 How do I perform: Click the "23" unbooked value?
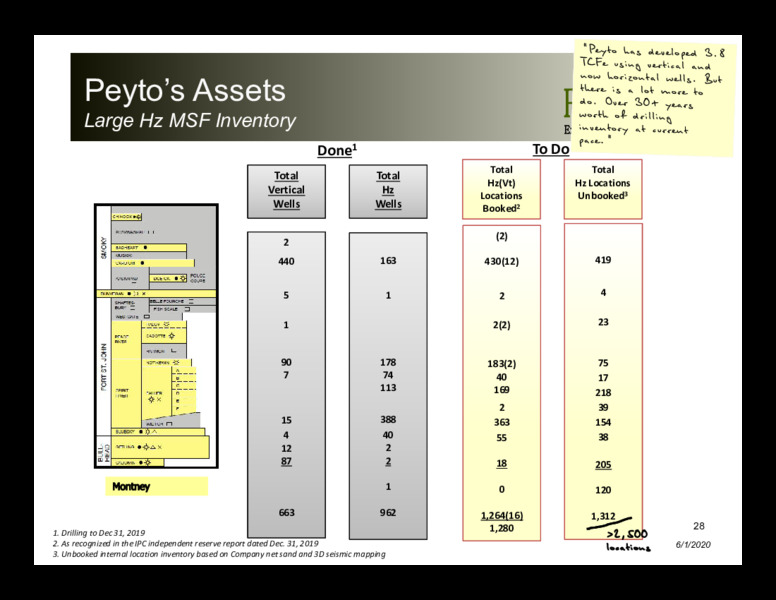click(603, 322)
